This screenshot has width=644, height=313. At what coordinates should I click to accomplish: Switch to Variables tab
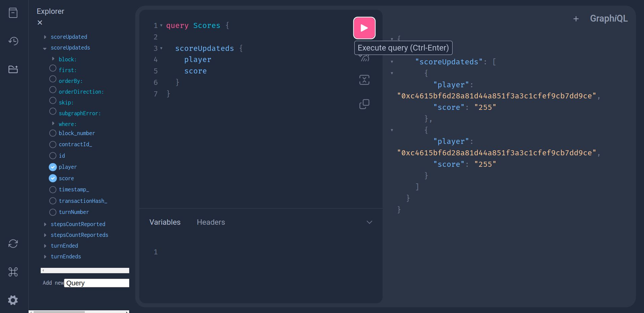pos(165,222)
